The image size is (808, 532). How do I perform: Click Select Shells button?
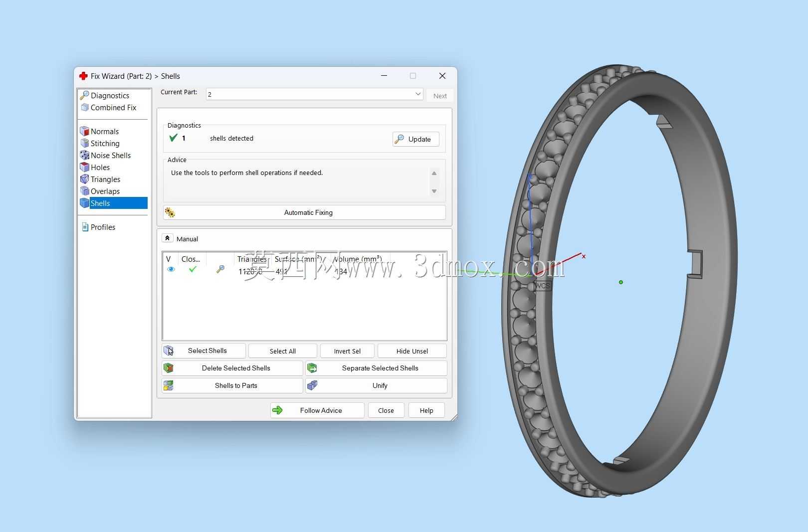[203, 351]
